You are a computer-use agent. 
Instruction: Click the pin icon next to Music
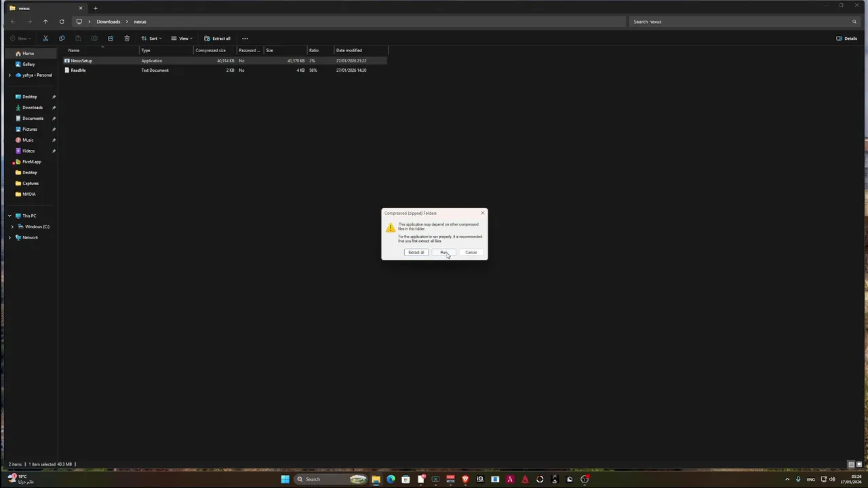[x=54, y=140]
